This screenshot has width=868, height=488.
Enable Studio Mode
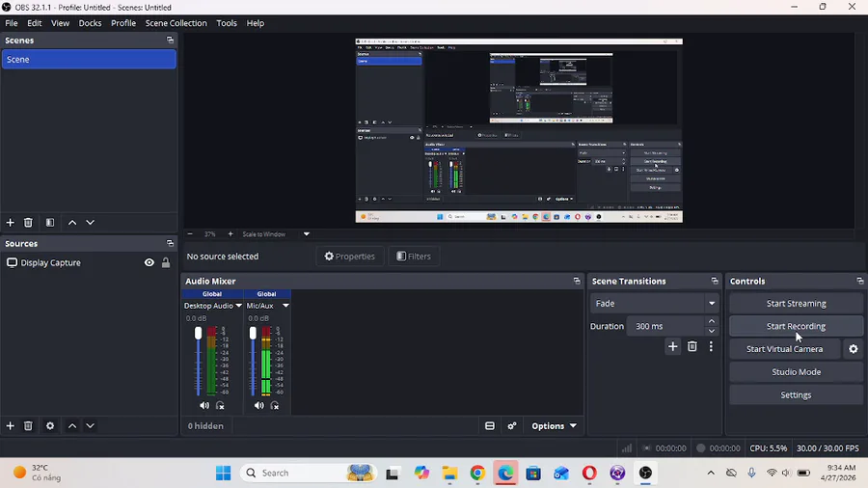796,372
